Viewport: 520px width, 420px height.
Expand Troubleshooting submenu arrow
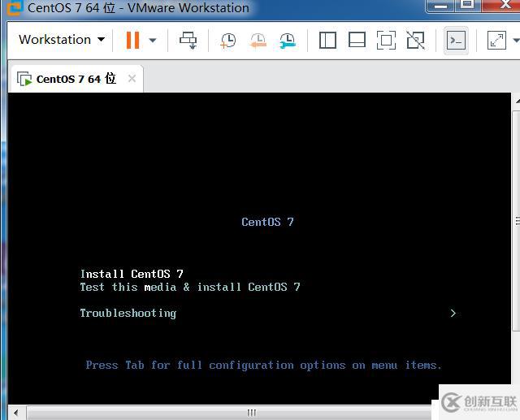[453, 314]
